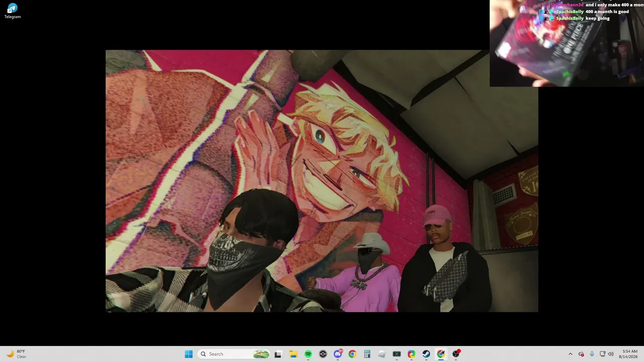Open the first Google Chrome taskbar icon

[x=352, y=354]
